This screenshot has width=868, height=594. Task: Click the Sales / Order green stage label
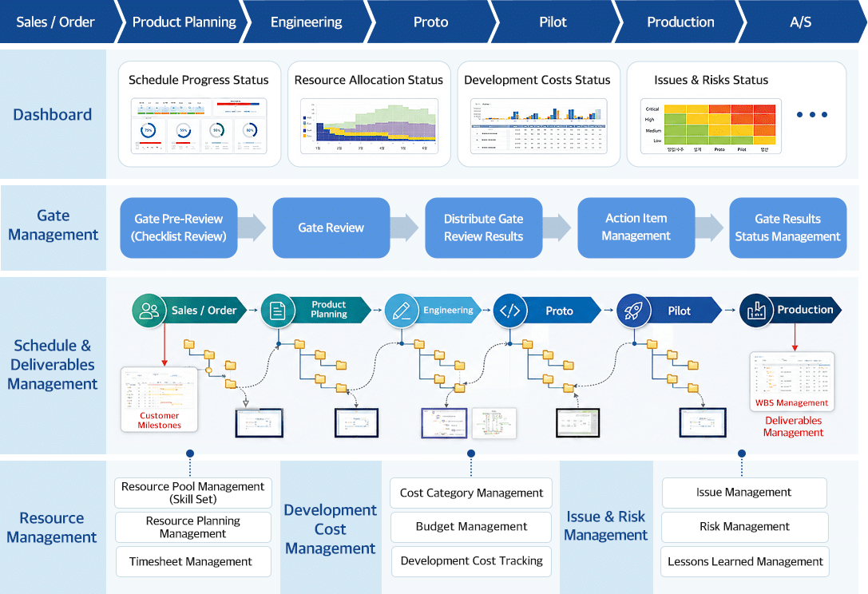click(x=204, y=311)
